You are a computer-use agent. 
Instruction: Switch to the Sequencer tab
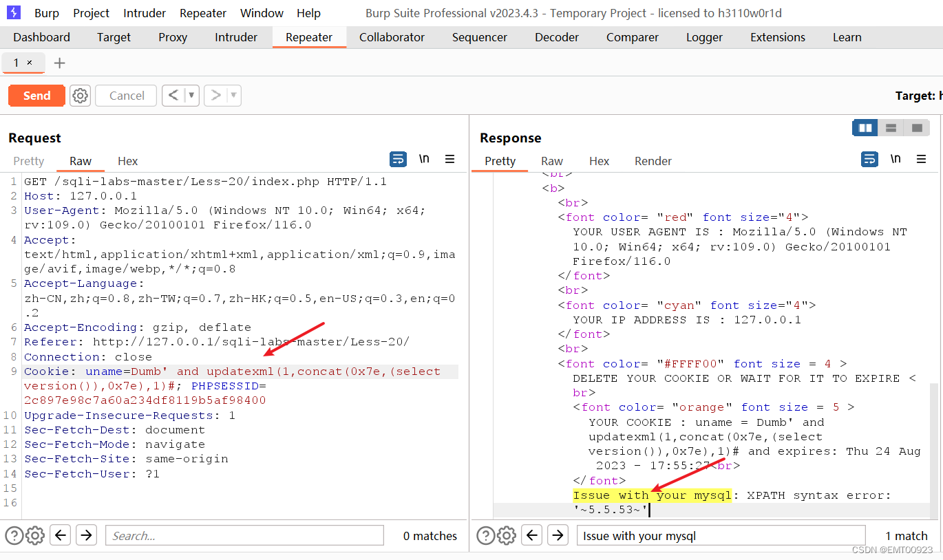(x=480, y=37)
